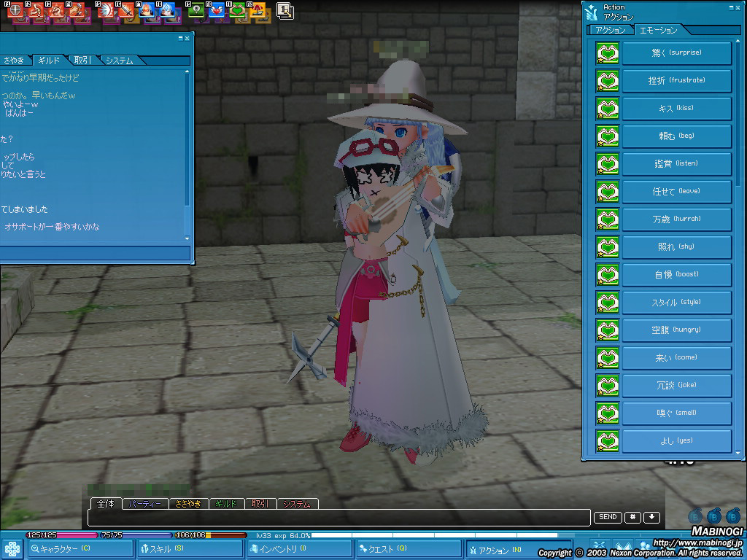
Task: Open インベントリ (I) inventory window
Action: (300, 549)
